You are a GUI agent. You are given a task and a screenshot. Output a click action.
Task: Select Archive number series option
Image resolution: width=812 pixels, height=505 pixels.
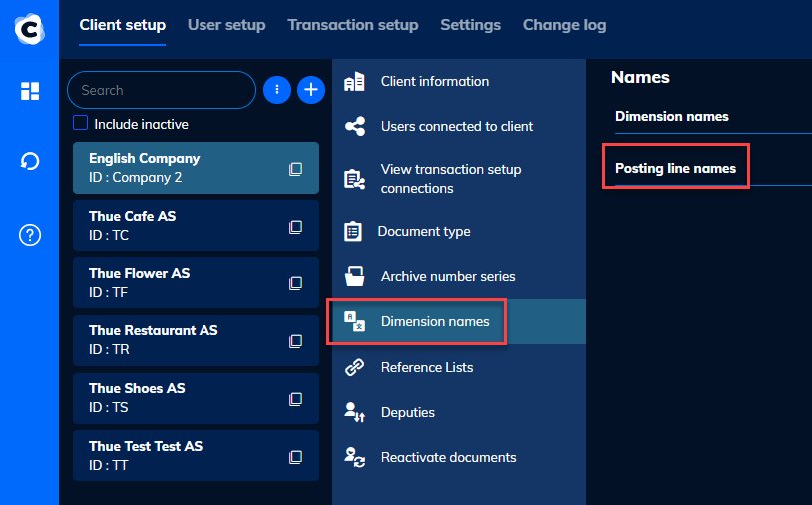coord(447,276)
